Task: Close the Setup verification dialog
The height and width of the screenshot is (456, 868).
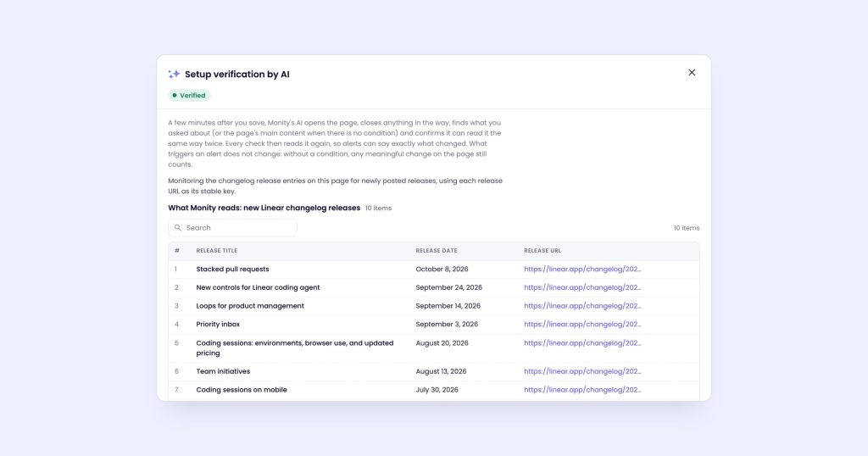Action: (x=692, y=73)
